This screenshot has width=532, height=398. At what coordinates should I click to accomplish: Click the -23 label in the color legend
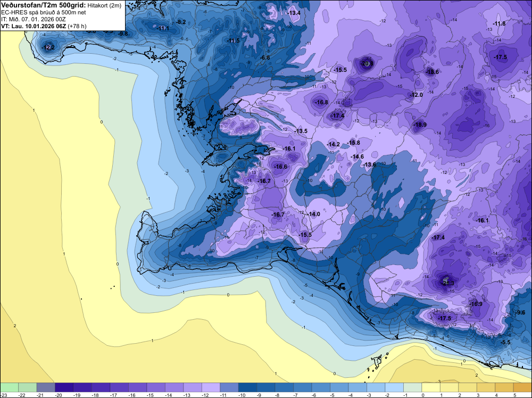(4, 395)
